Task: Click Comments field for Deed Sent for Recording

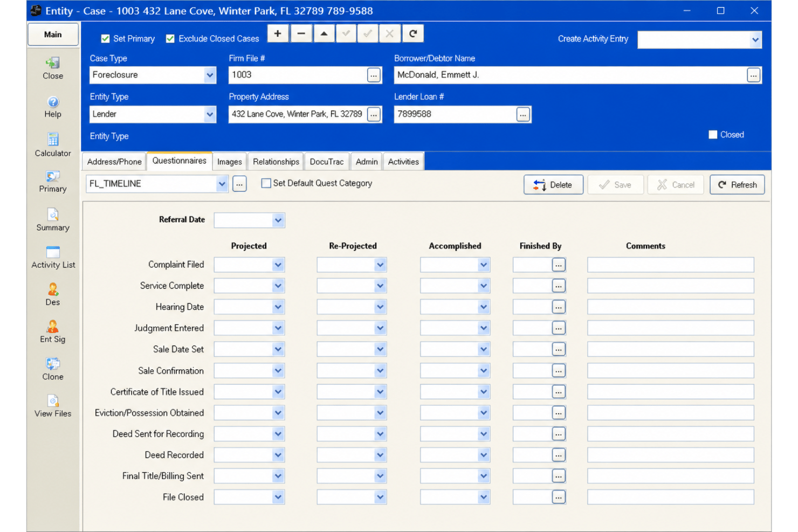Action: 671,434
